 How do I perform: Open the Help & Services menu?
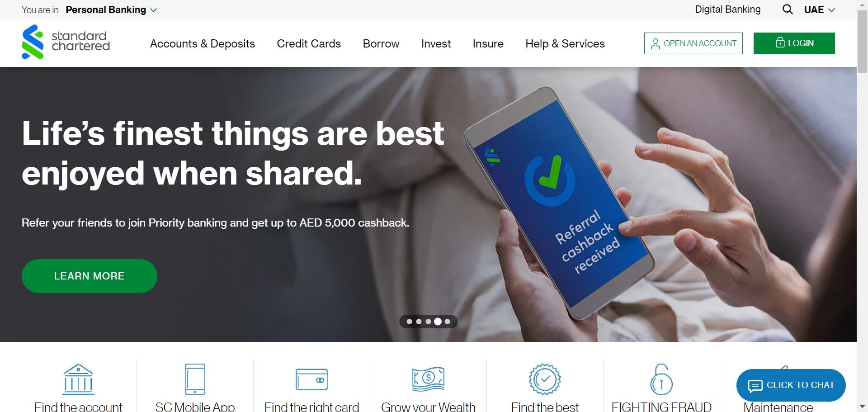click(x=565, y=43)
